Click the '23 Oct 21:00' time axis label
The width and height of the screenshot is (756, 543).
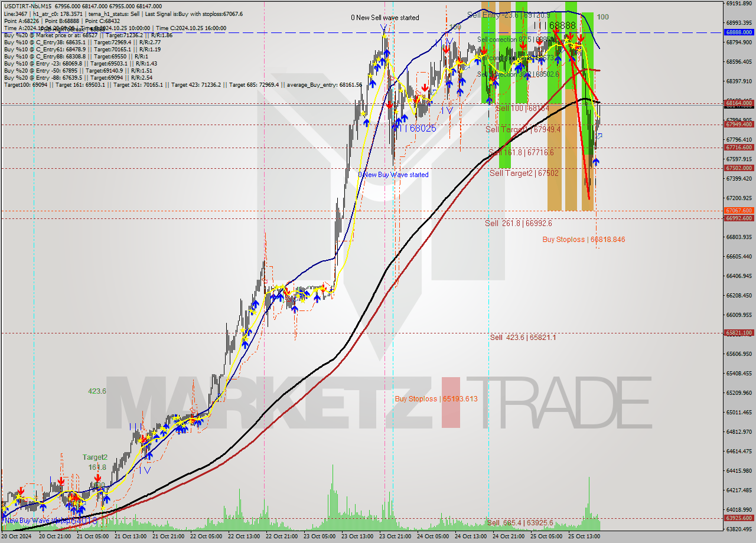pos(395,537)
